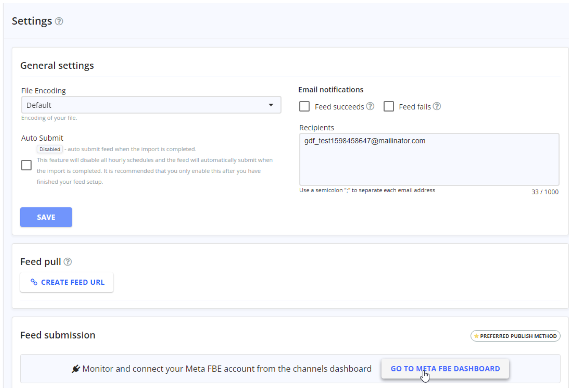The height and width of the screenshot is (392, 575).
Task: Click the 'Encoding of your file.' hint text
Action: click(49, 118)
